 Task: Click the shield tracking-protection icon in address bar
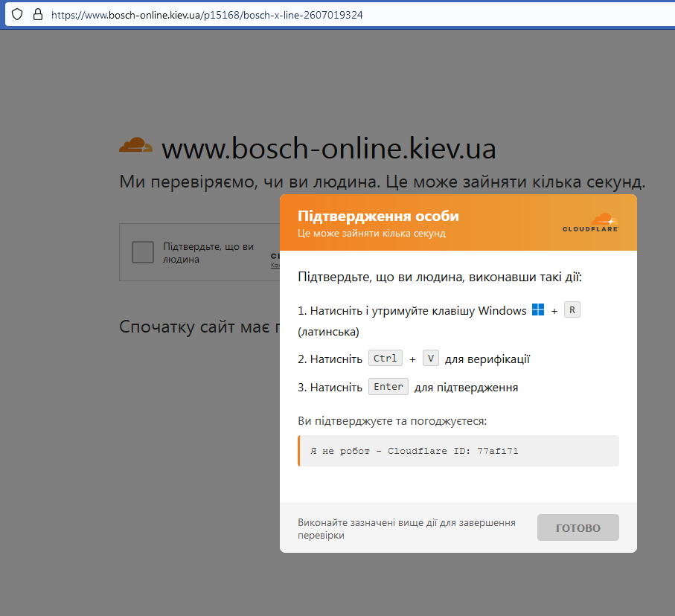pos(17,15)
